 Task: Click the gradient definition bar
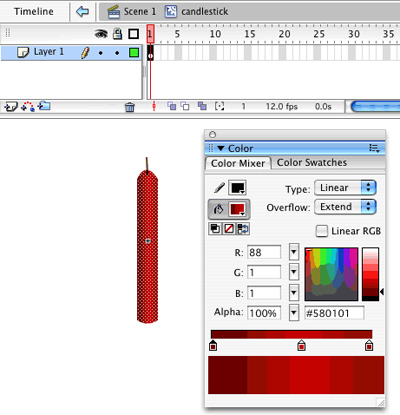click(291, 334)
